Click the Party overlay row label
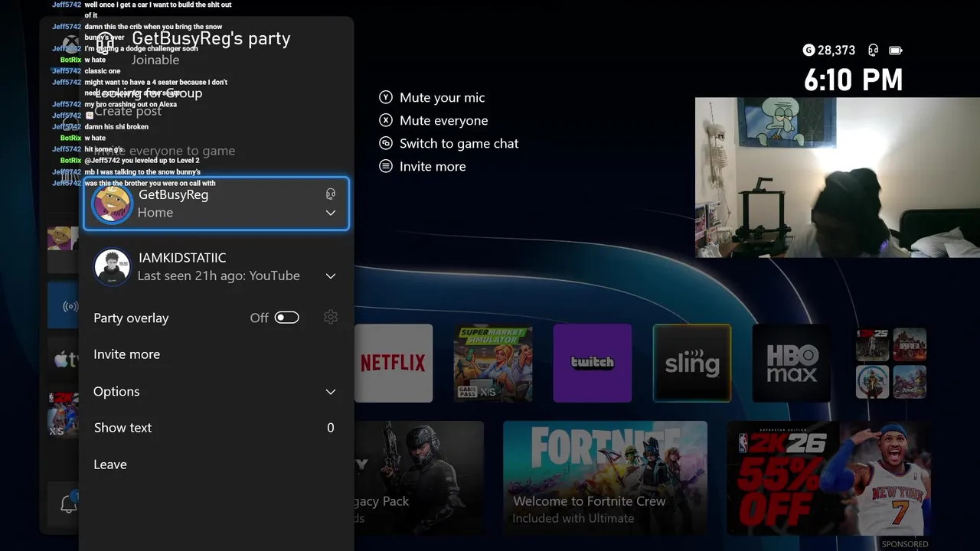The image size is (980, 551). pos(131,318)
